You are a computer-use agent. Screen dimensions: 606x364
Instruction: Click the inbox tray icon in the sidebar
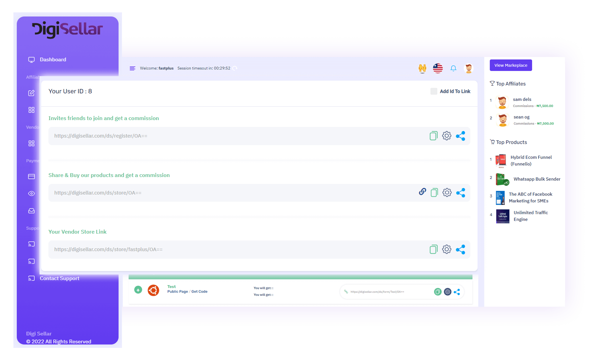pyautogui.click(x=31, y=211)
